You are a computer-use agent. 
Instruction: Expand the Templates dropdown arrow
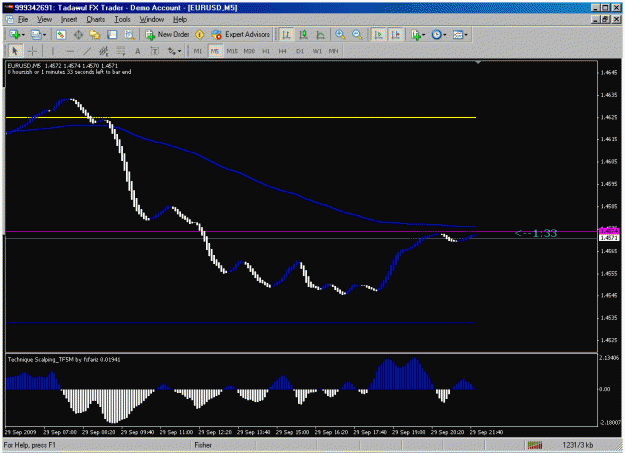466,35
